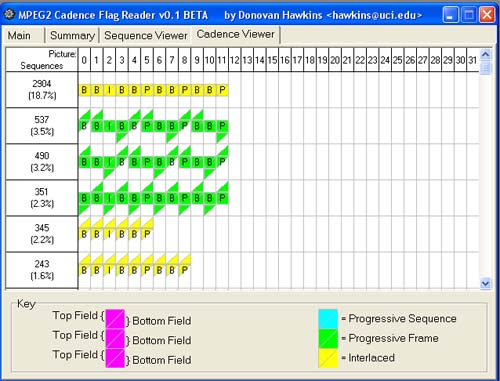Click scroll up arrow of cadence grid
The image size is (500, 381).
pyautogui.click(x=485, y=54)
